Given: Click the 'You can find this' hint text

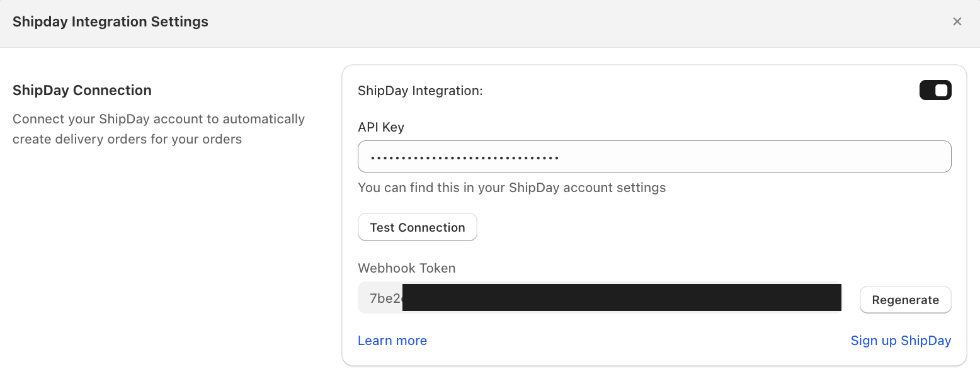Looking at the screenshot, I should coord(512,188).
